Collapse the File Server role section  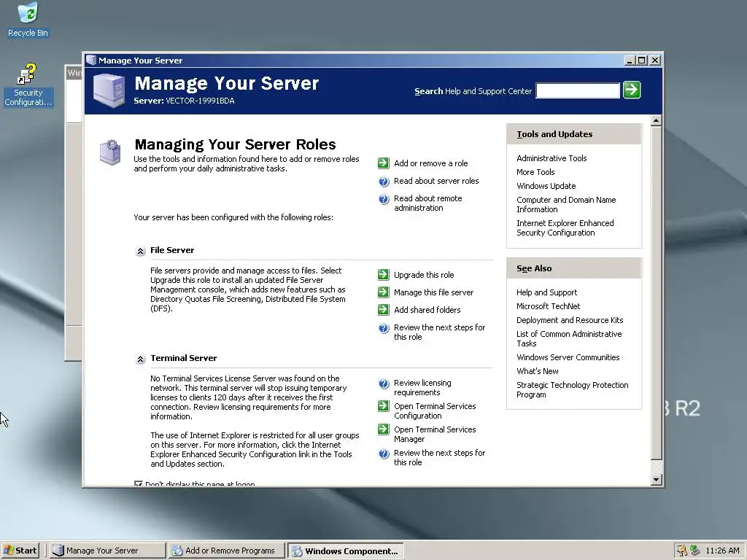tap(141, 251)
